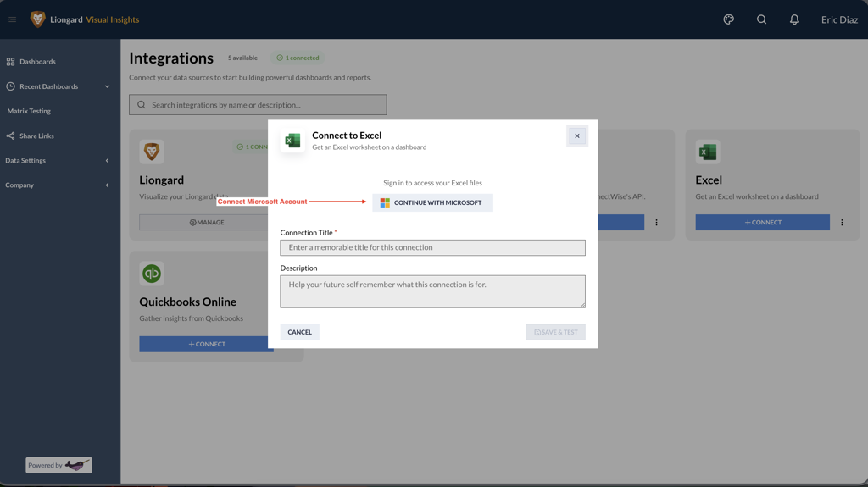
Task: Click the Visual Insights title text
Action: tap(113, 19)
